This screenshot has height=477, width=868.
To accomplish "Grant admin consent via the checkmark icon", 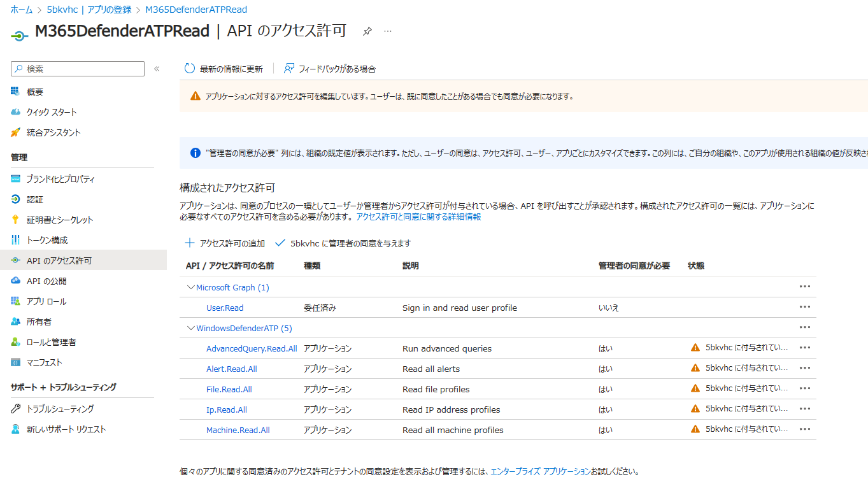I will coord(281,242).
